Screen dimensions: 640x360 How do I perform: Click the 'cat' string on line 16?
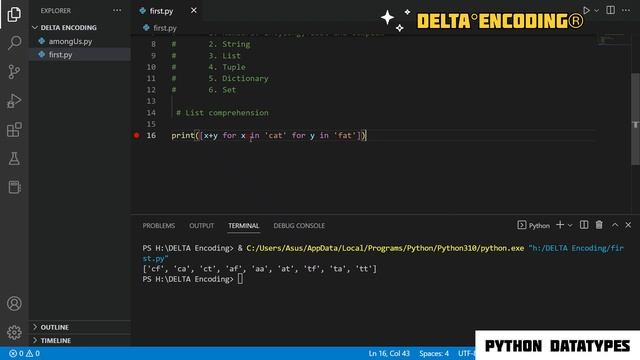(276, 136)
